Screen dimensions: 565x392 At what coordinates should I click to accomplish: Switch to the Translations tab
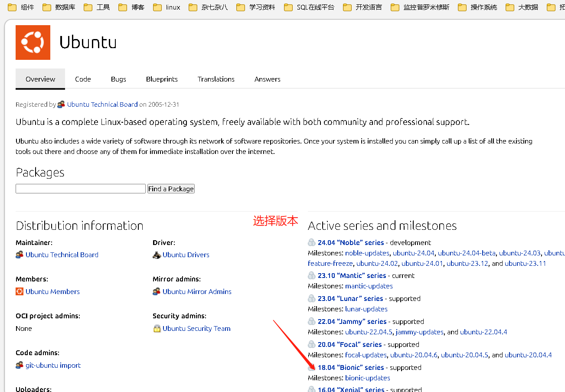click(x=216, y=79)
